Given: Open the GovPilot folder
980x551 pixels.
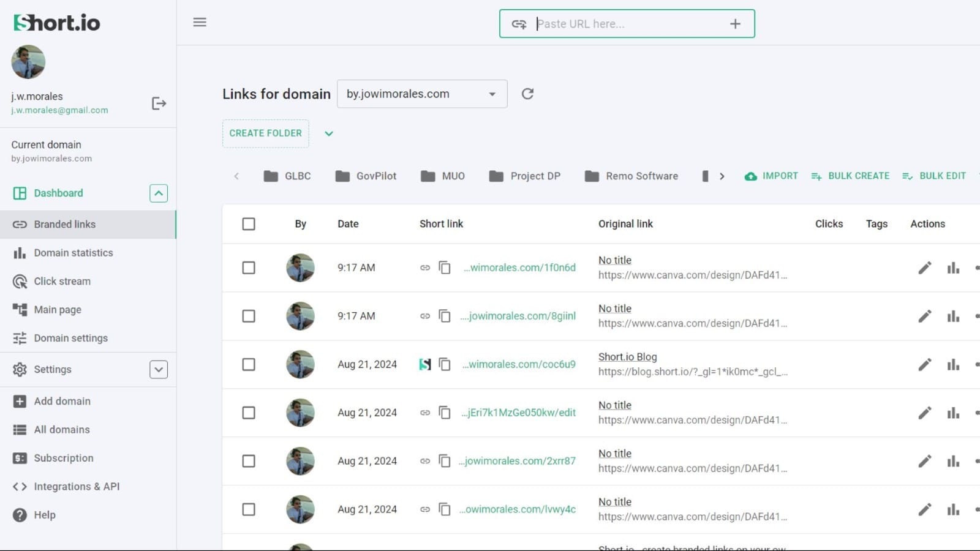Looking at the screenshot, I should coord(366,176).
